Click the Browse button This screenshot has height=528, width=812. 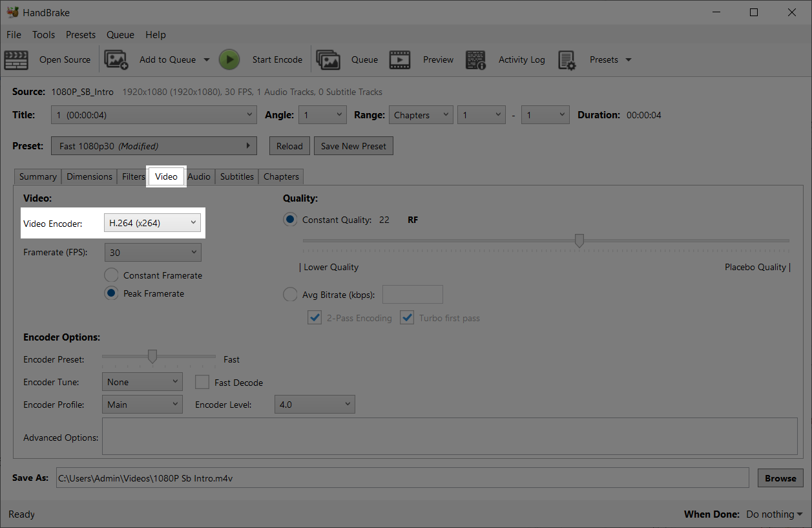[x=780, y=478]
